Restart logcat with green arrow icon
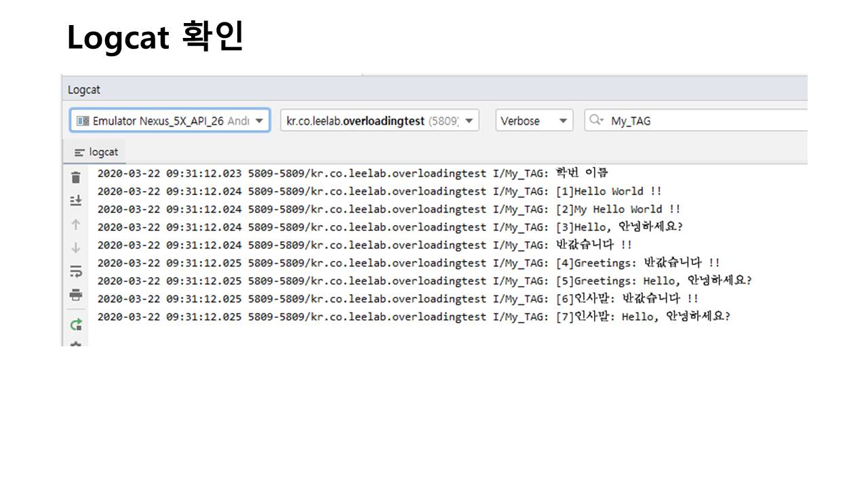The image size is (868, 488). click(76, 324)
